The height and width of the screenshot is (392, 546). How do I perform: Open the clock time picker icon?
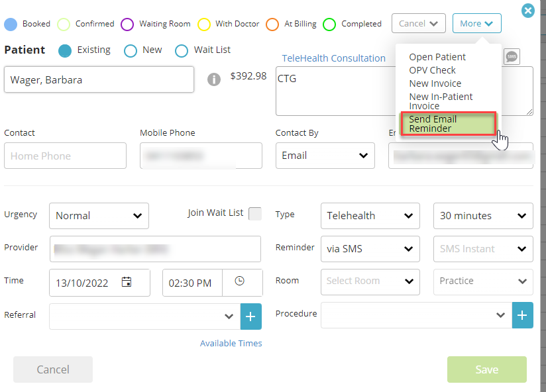click(x=240, y=281)
